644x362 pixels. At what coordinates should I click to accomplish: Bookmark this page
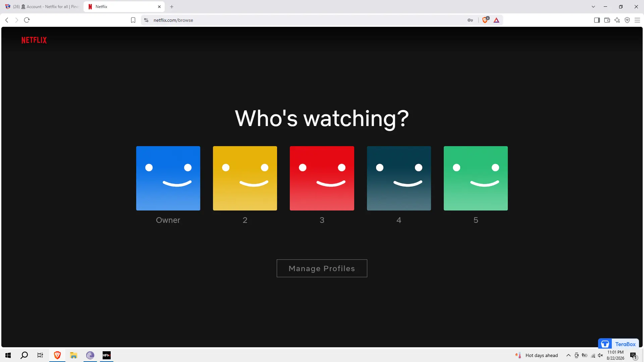(x=133, y=20)
